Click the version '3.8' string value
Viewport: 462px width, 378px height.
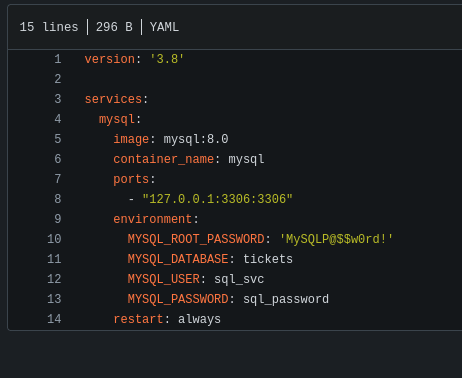[x=167, y=59]
